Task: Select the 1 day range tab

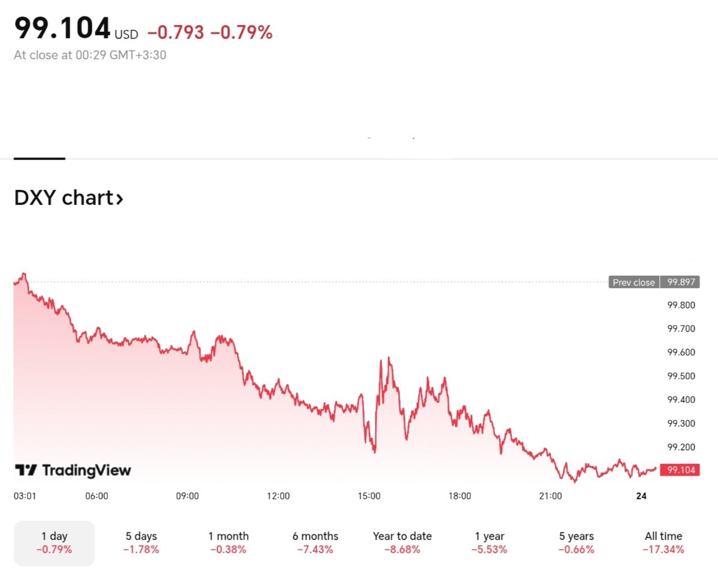Action: click(54, 542)
